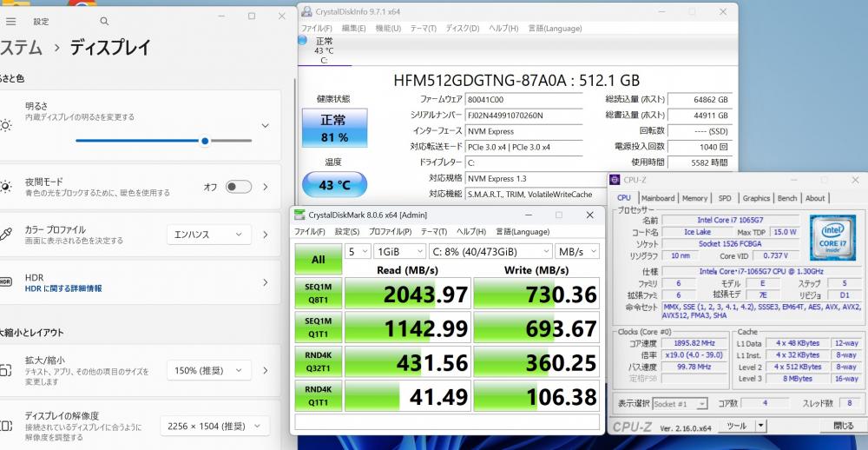Run the RND4K Q32T1 test
The width and height of the screenshot is (868, 450).
point(319,361)
